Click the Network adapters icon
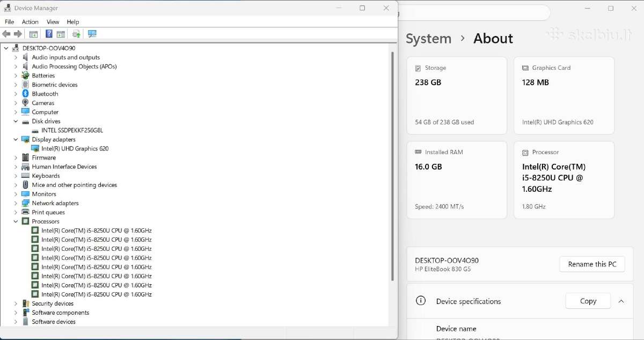Screen dimensions: 644x340 25,203
